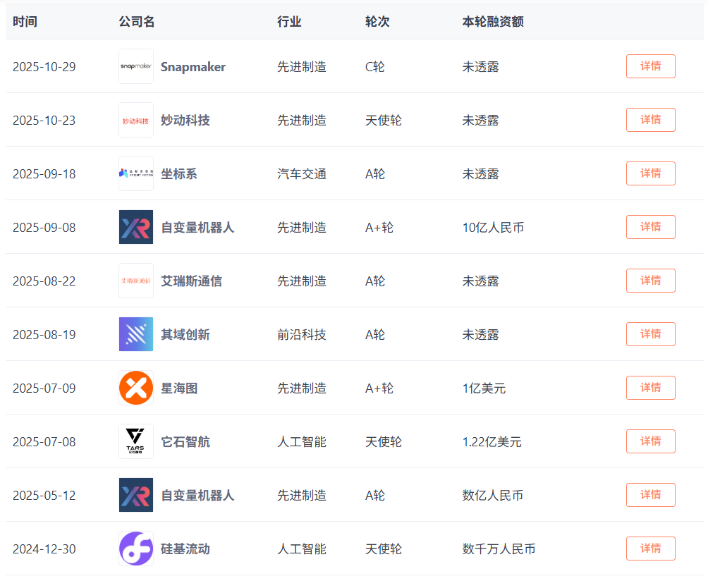Open the Snapmaker company name link
The width and height of the screenshot is (708, 588).
coord(193,67)
